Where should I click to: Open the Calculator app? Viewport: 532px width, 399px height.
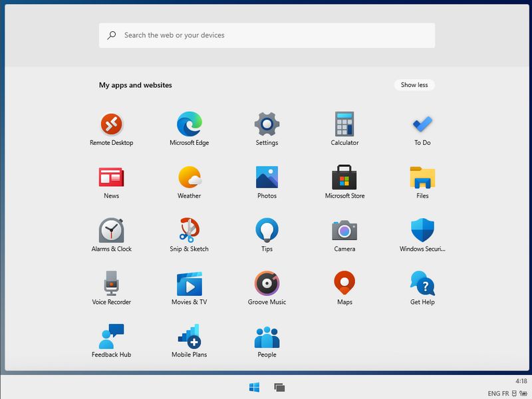click(344, 129)
